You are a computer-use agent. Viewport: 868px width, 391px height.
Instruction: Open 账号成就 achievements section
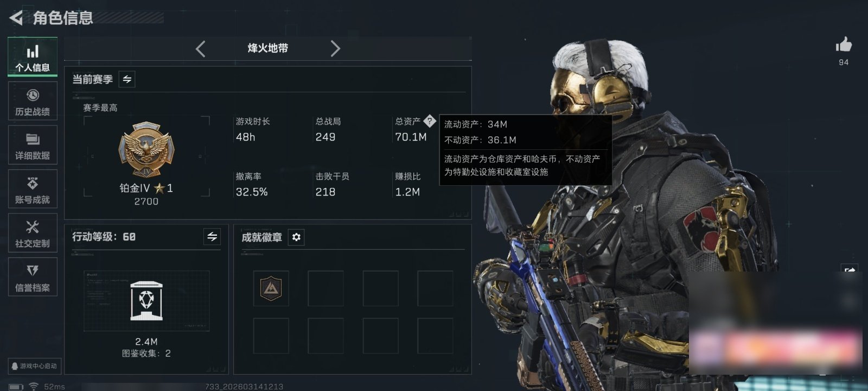point(33,189)
